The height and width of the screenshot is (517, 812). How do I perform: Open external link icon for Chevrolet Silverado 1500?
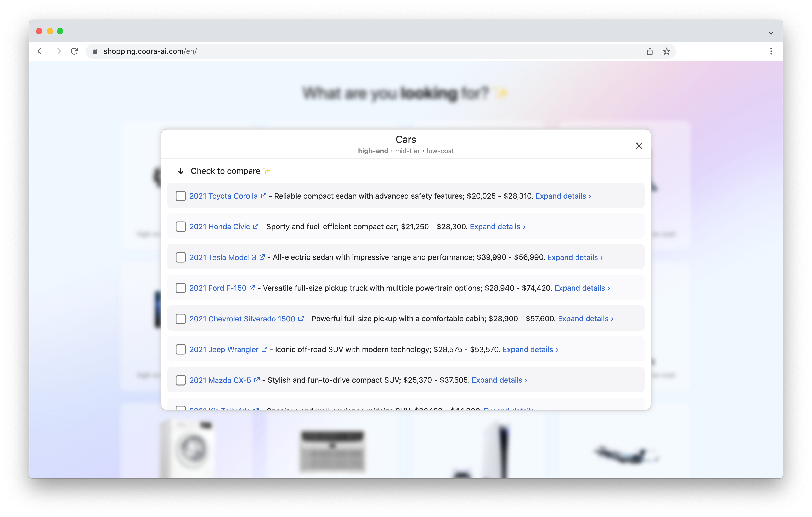(301, 319)
